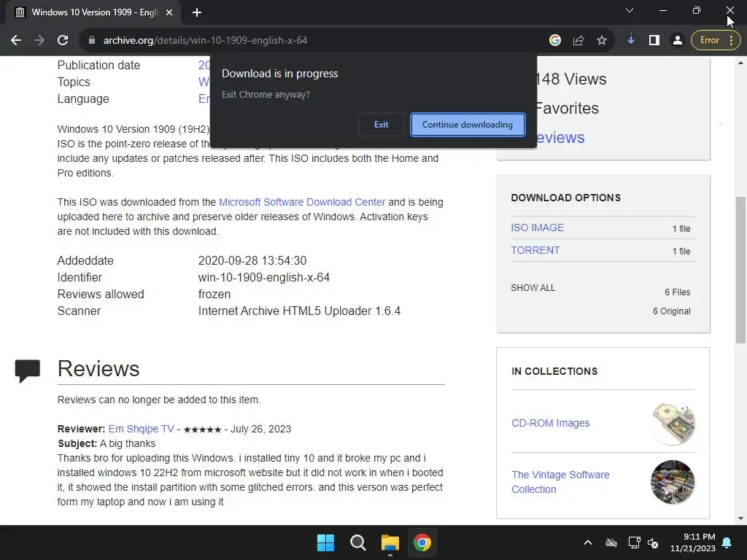Close the Windows 10 Version 1909 tab
Image resolution: width=747 pixels, height=560 pixels.
coord(169,12)
